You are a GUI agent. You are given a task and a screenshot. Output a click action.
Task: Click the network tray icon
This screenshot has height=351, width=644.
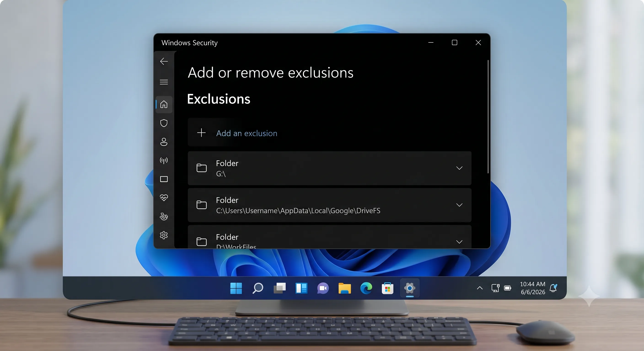click(495, 288)
